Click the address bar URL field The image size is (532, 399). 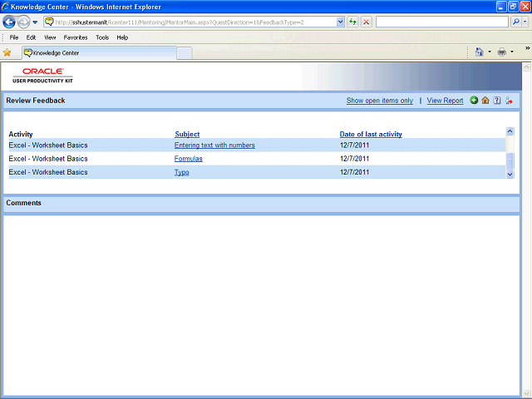(195, 22)
